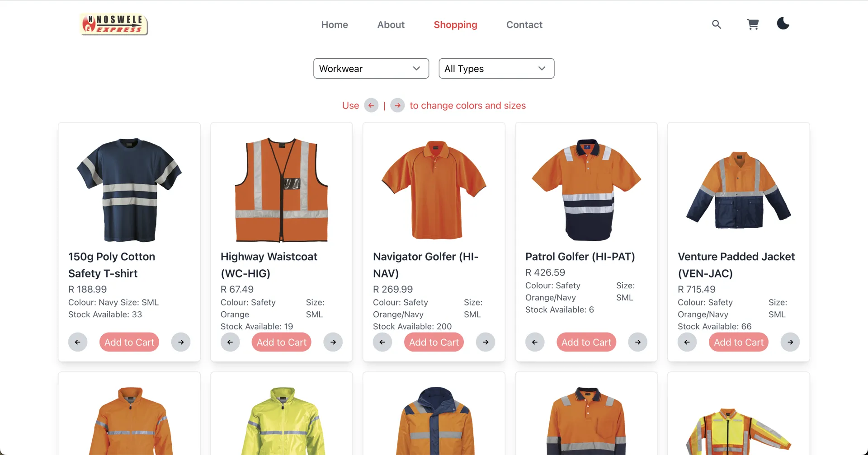Next variant arrow for Patrol Golfer
This screenshot has width=868, height=455.
[638, 342]
